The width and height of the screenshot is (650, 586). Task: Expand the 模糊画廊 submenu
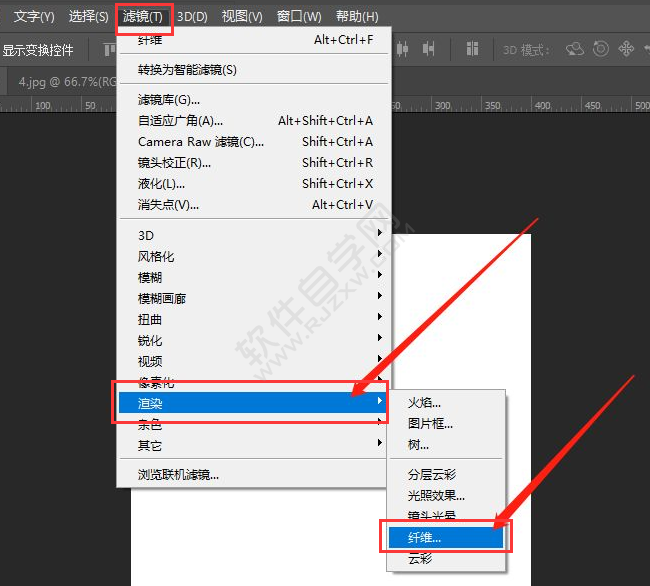(254, 298)
